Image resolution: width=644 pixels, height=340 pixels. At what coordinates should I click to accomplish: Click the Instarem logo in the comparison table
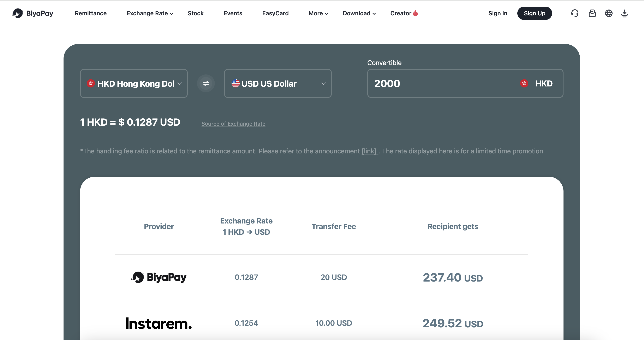click(159, 323)
